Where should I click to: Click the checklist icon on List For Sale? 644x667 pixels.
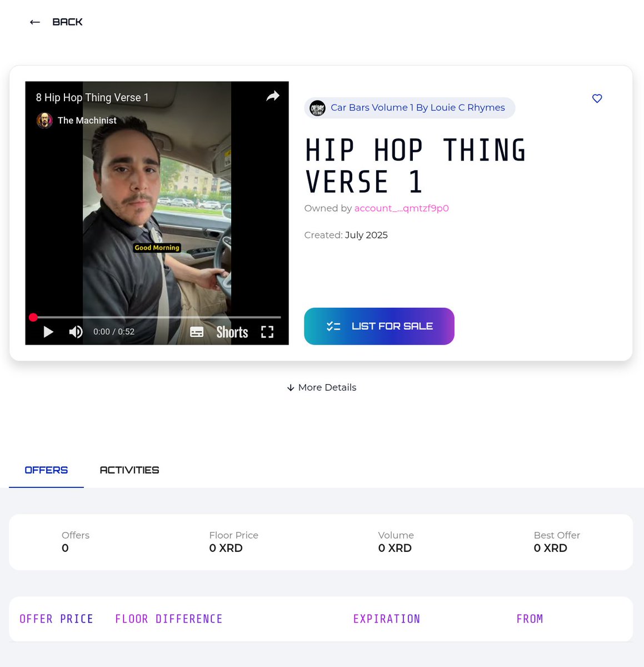pyautogui.click(x=333, y=326)
